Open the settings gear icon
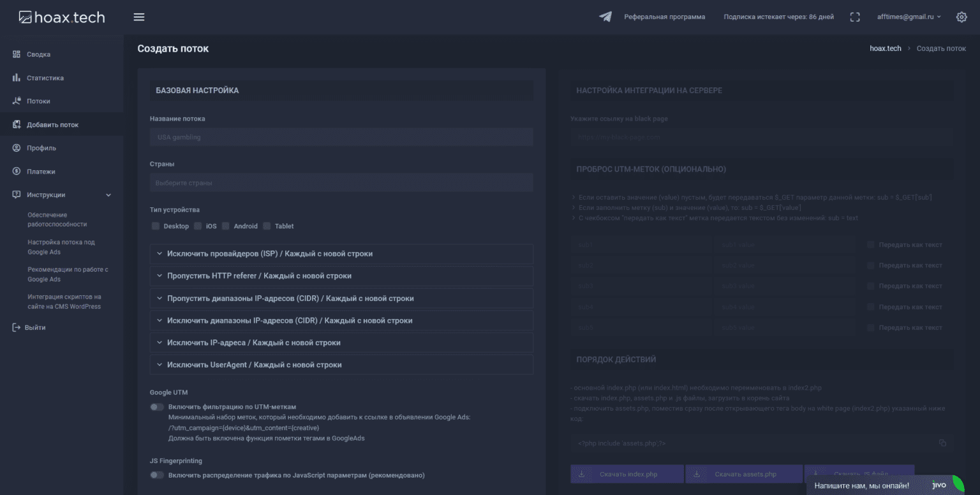Viewport: 980px width, 495px height. click(x=961, y=17)
